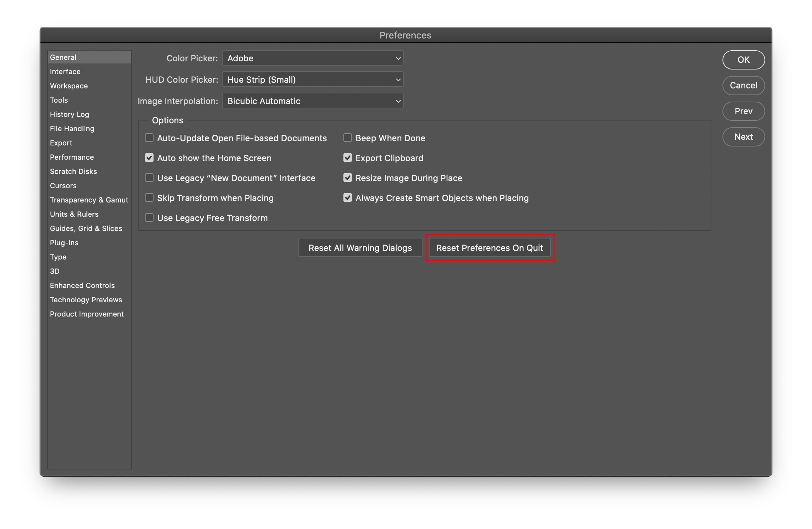Open the Color Picker dropdown
The height and width of the screenshot is (529, 812).
coord(312,58)
